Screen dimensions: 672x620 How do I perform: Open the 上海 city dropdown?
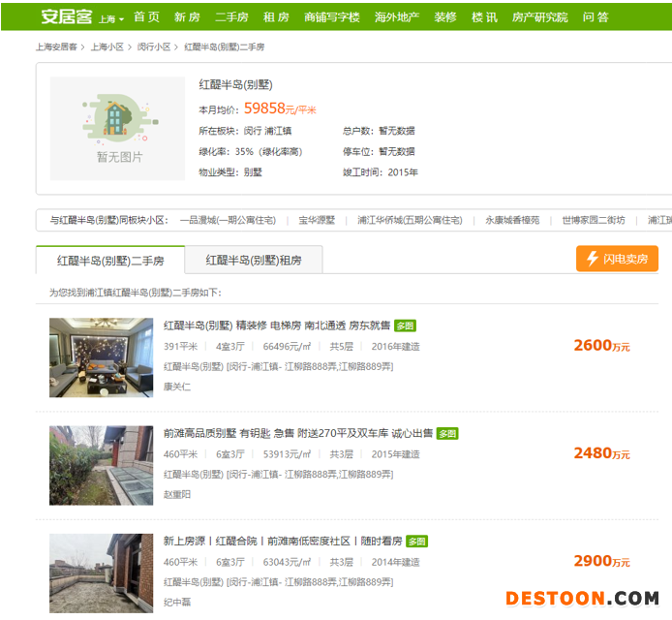point(110,18)
